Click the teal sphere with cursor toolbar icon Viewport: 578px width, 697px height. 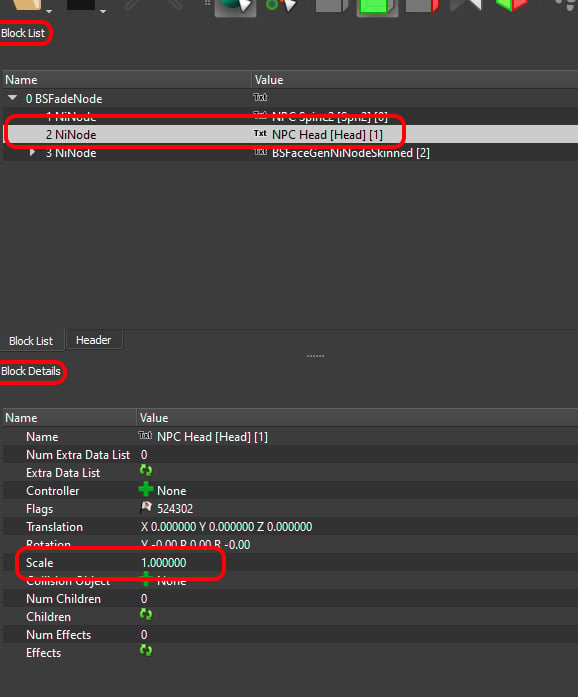click(235, 7)
